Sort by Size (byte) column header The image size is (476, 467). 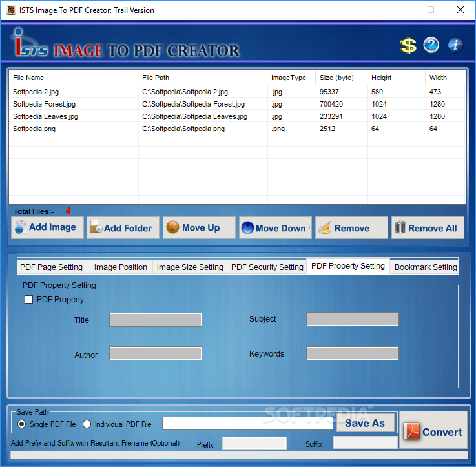(x=342, y=78)
